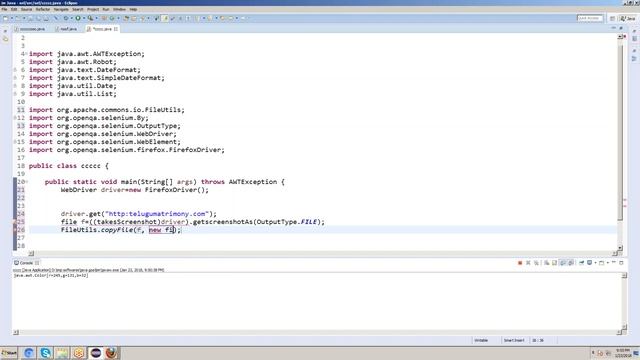Viewport: 640px width, 360px height.
Task: Open the Debug configurations dropdown arrow
Action: pyautogui.click(x=71, y=18)
